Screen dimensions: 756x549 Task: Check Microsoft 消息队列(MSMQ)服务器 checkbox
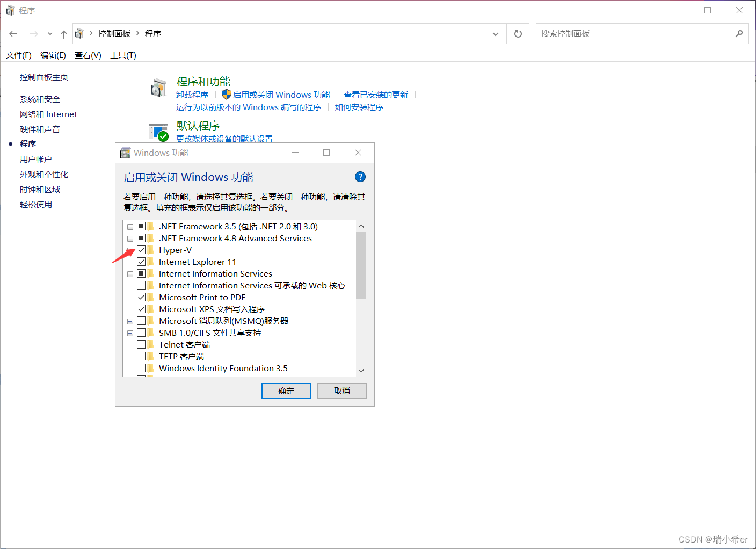(x=141, y=321)
